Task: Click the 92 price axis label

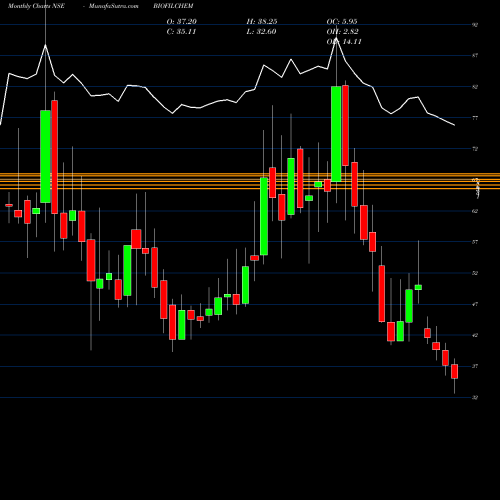Action: pos(475,25)
